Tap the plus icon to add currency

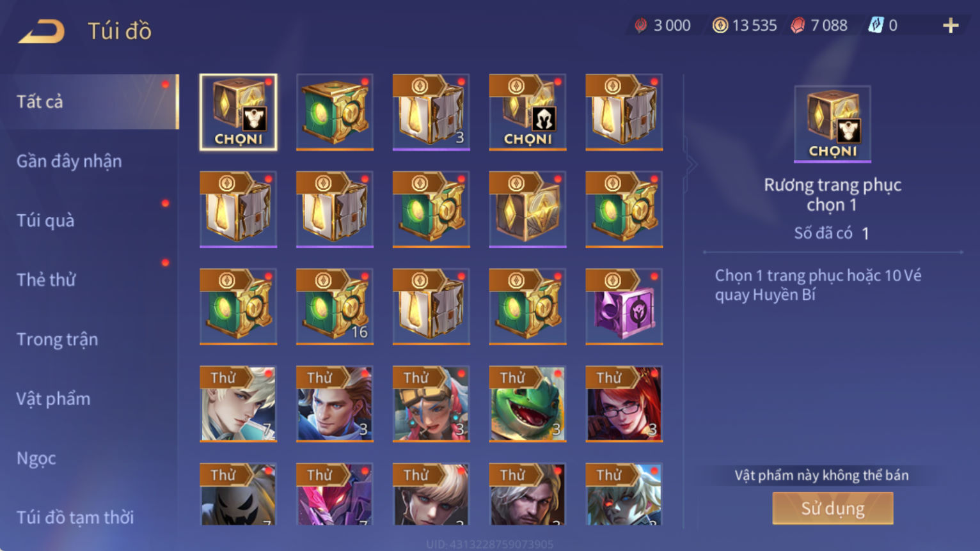(x=951, y=26)
